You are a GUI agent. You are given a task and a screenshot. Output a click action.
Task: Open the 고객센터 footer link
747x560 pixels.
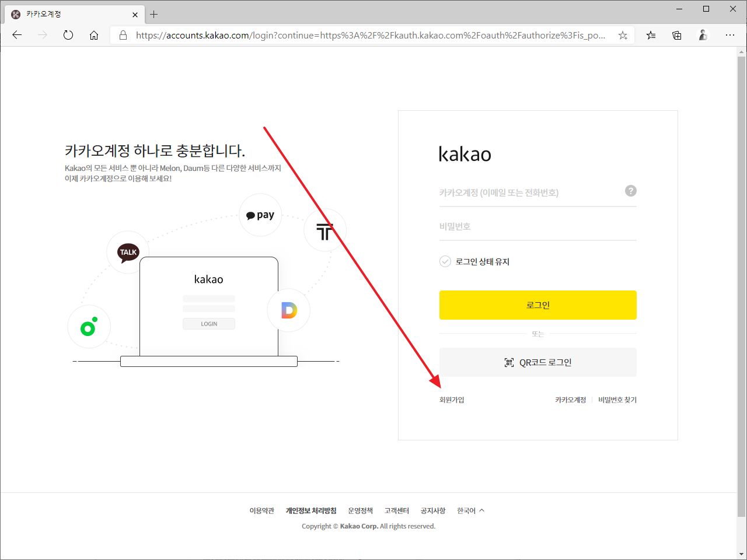396,510
